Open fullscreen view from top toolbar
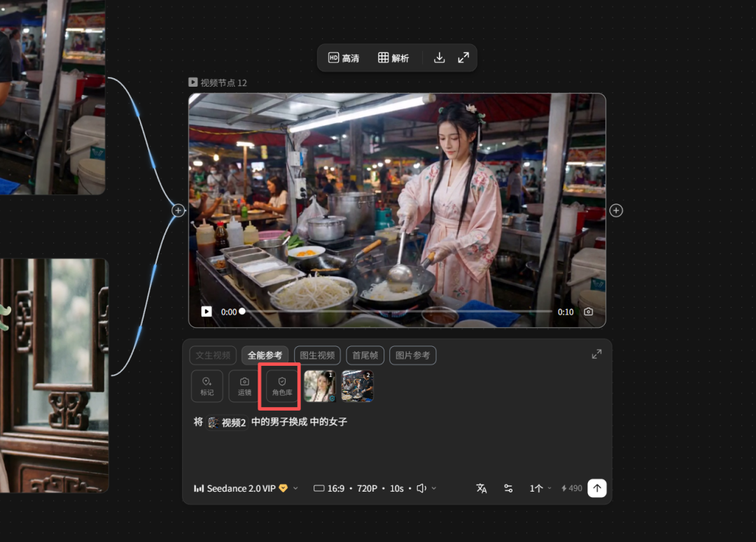 point(463,58)
